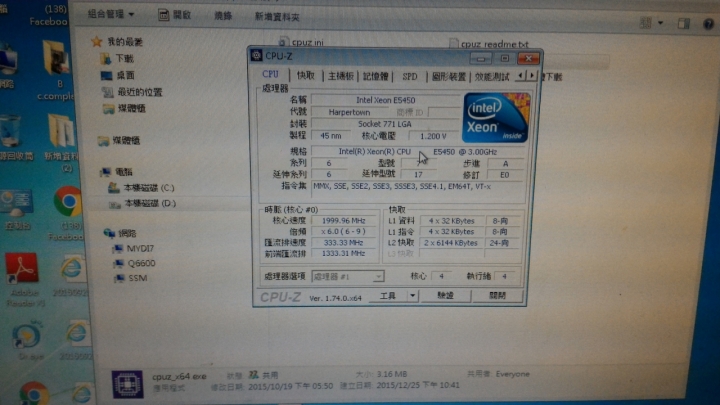
Task: Select 本機磁碟 (C:) in navigation pane
Action: pos(141,188)
